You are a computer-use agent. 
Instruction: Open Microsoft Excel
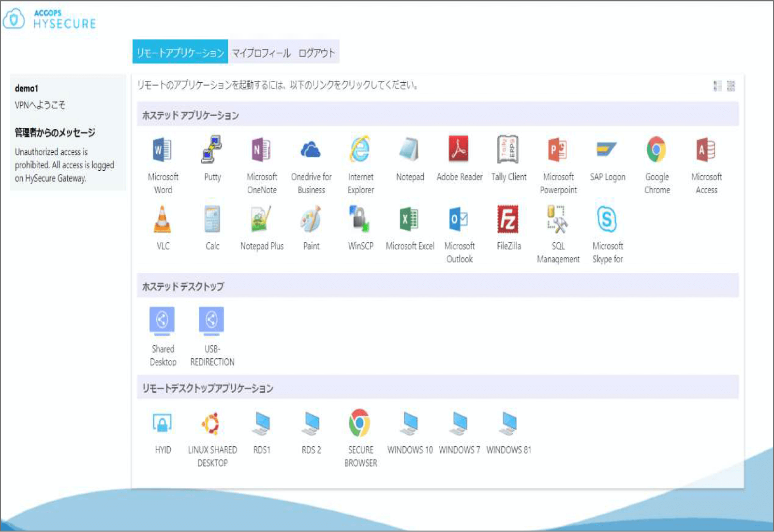410,219
